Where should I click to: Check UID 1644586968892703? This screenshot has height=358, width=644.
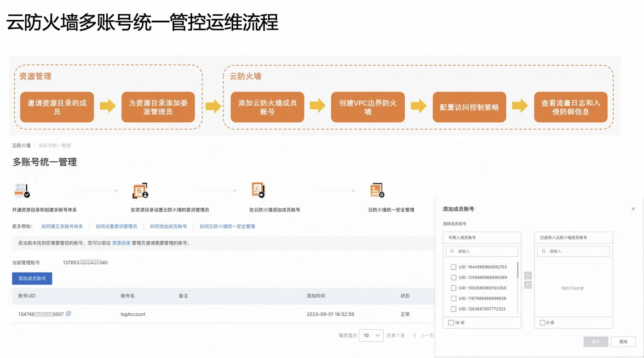point(454,267)
